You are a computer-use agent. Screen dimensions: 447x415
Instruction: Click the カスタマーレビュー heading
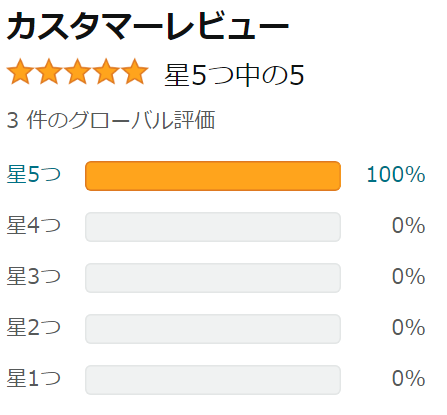pyautogui.click(x=148, y=26)
